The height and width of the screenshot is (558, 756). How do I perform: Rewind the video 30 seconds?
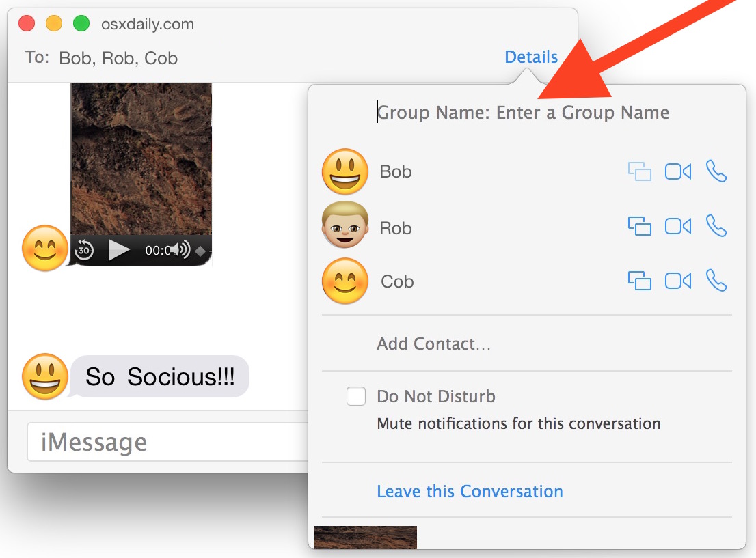point(84,249)
